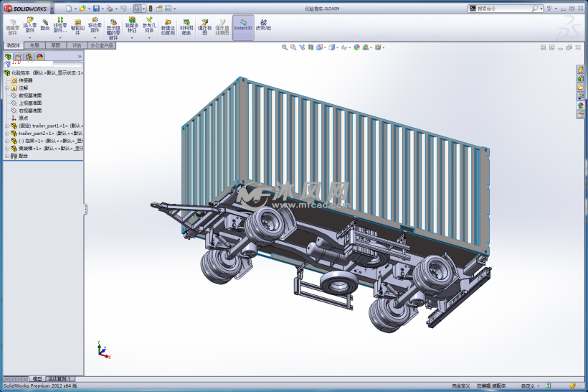Switch to the 布局 ribbon tab

[34, 45]
